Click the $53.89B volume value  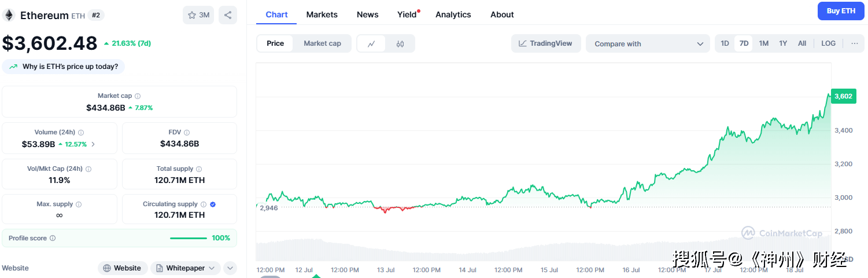tap(38, 144)
